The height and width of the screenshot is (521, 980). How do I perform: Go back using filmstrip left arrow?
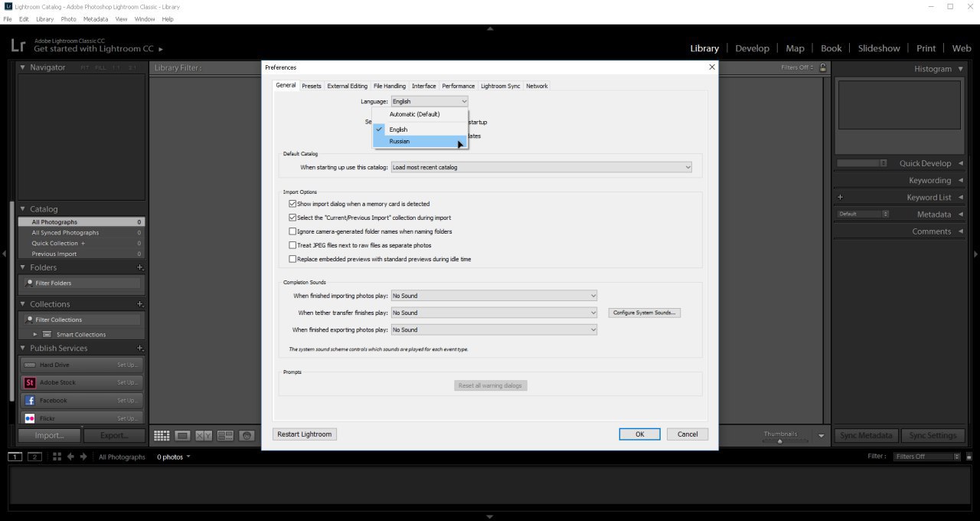point(70,457)
